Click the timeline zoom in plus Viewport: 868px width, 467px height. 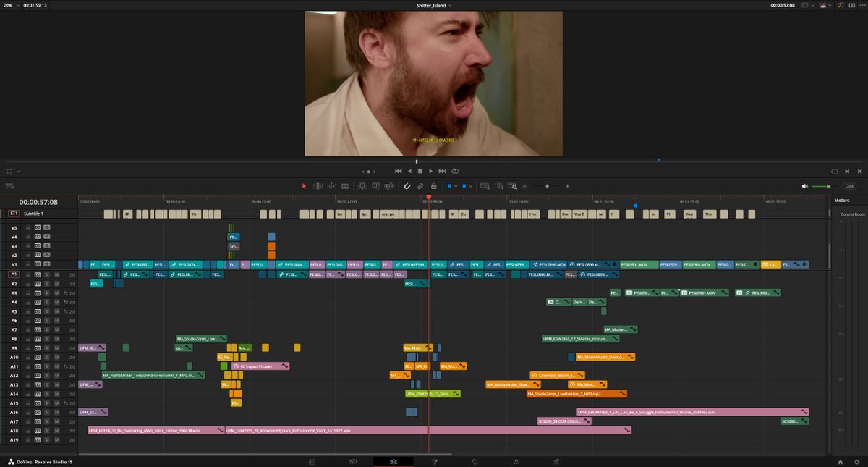pyautogui.click(x=567, y=186)
